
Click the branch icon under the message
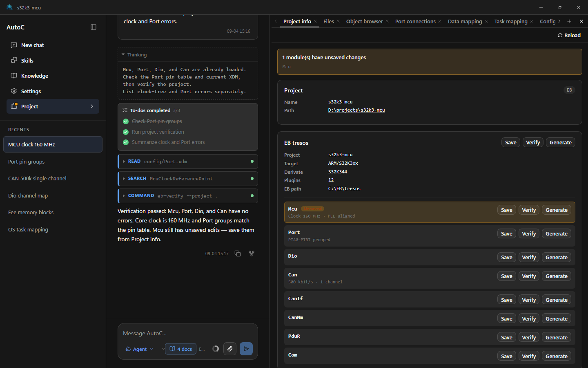pyautogui.click(x=252, y=254)
